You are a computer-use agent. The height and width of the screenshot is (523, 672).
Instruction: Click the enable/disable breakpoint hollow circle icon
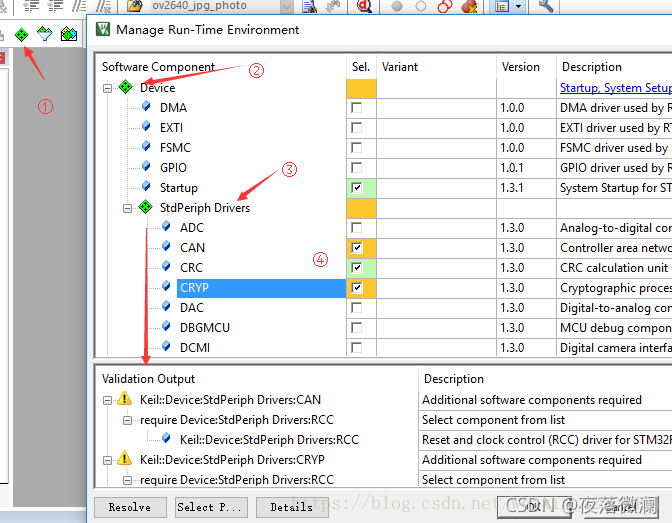(x=421, y=6)
